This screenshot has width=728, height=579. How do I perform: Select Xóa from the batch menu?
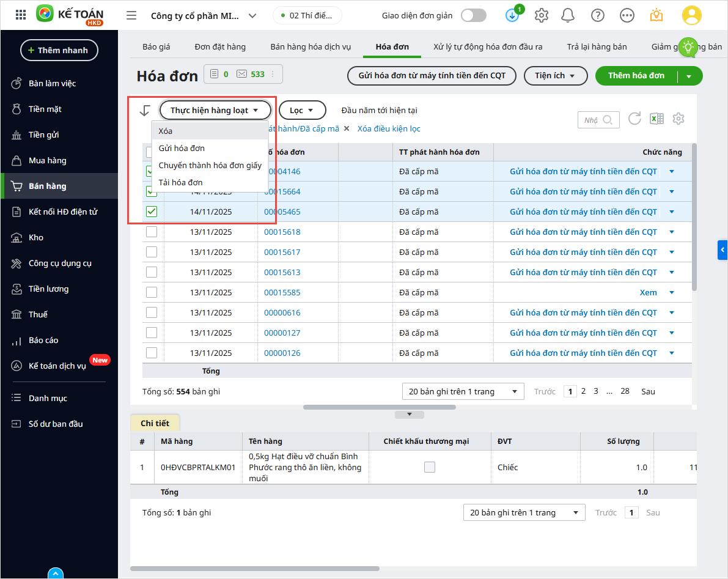coord(166,131)
